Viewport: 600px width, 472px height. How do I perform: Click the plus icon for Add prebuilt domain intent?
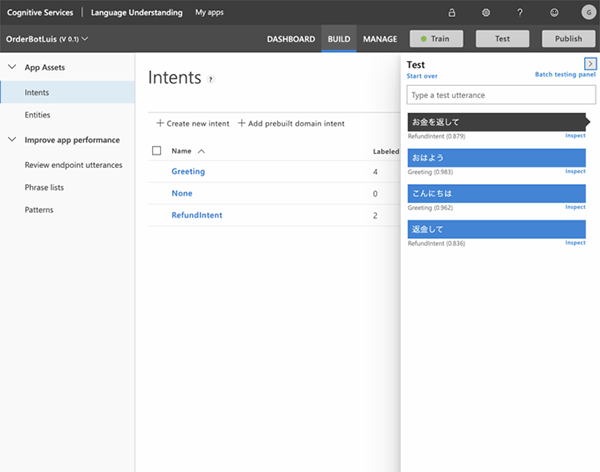(241, 123)
